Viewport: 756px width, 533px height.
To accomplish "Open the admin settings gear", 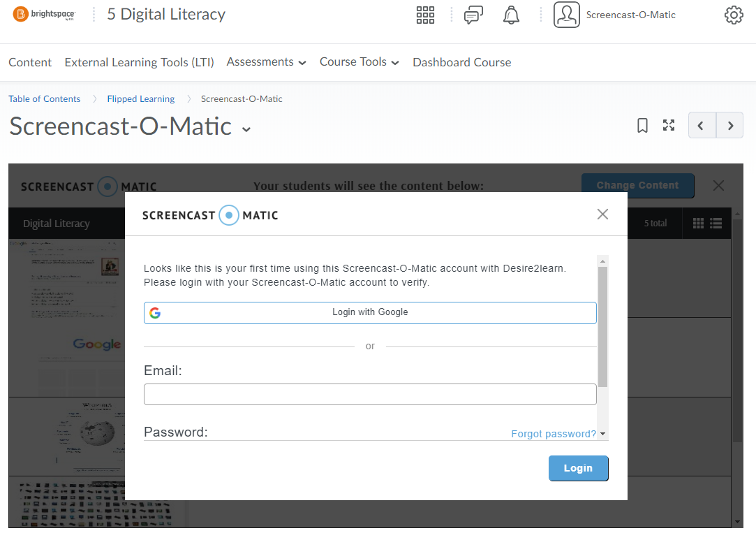I will [734, 15].
